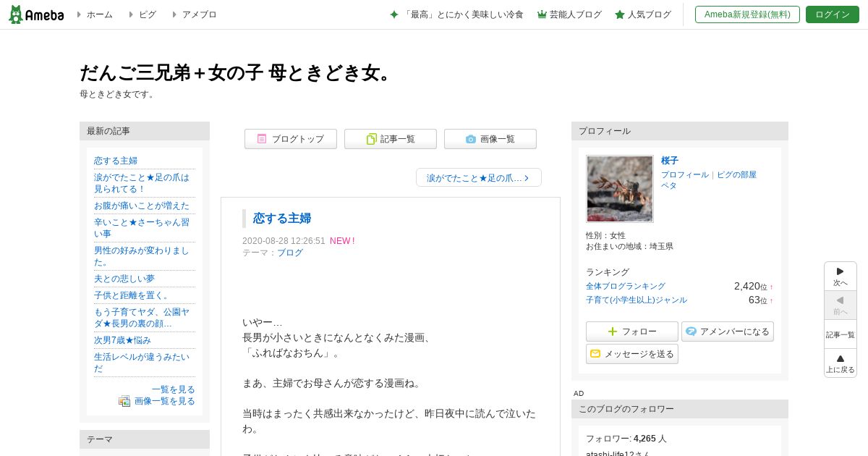The image size is (868, 456).
Task: Open 「最高」とにかく美味しい冷食 promo link
Action: (463, 14)
